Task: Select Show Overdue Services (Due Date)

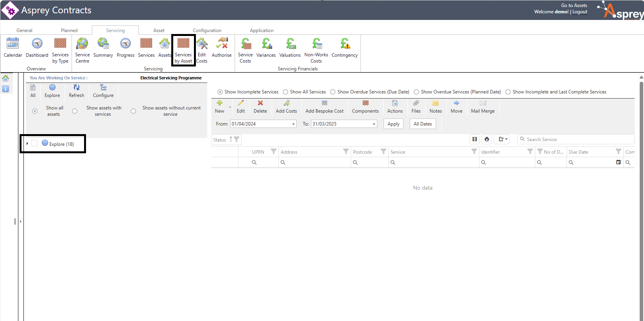Action: 333,92
